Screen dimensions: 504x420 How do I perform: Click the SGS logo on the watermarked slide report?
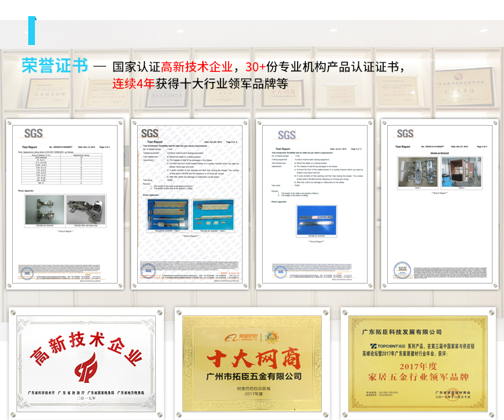pos(150,133)
